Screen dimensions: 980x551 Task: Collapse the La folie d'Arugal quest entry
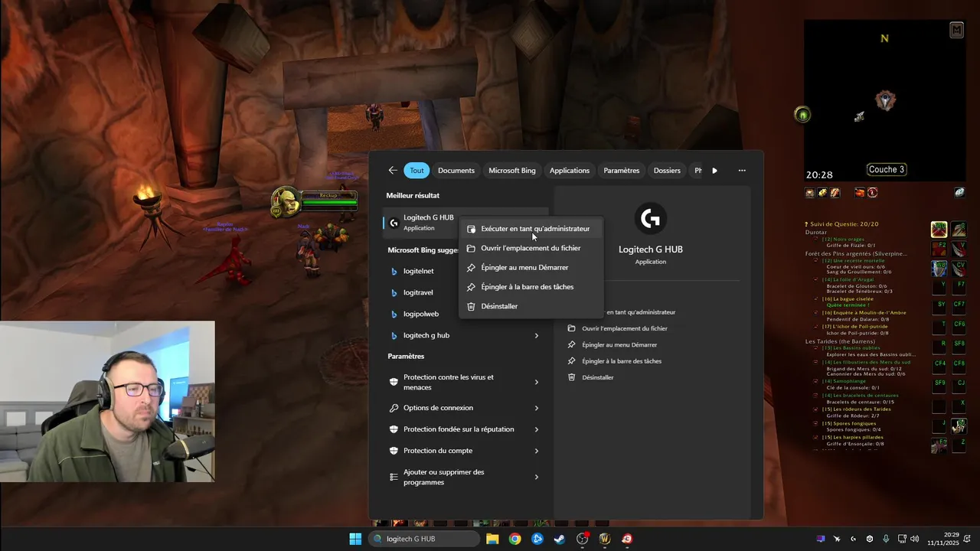[817, 279]
